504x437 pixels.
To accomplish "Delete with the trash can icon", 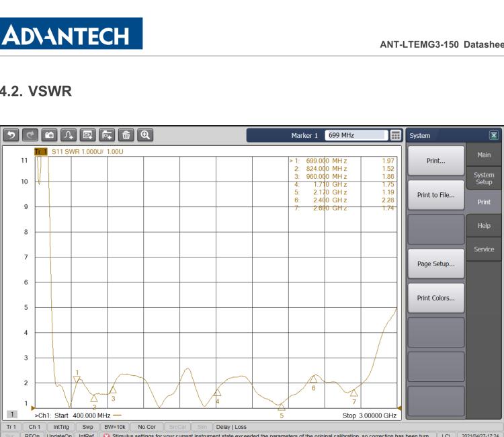I will (126, 135).
